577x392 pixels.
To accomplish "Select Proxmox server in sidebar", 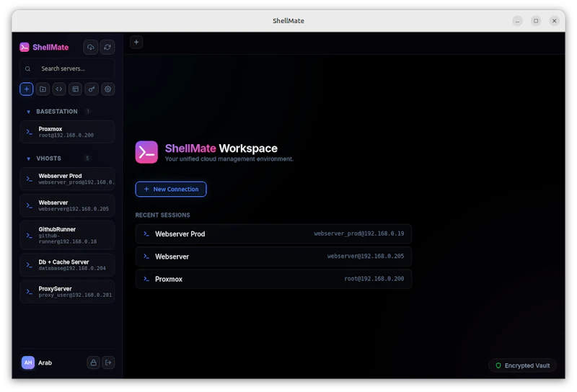I will coord(67,132).
